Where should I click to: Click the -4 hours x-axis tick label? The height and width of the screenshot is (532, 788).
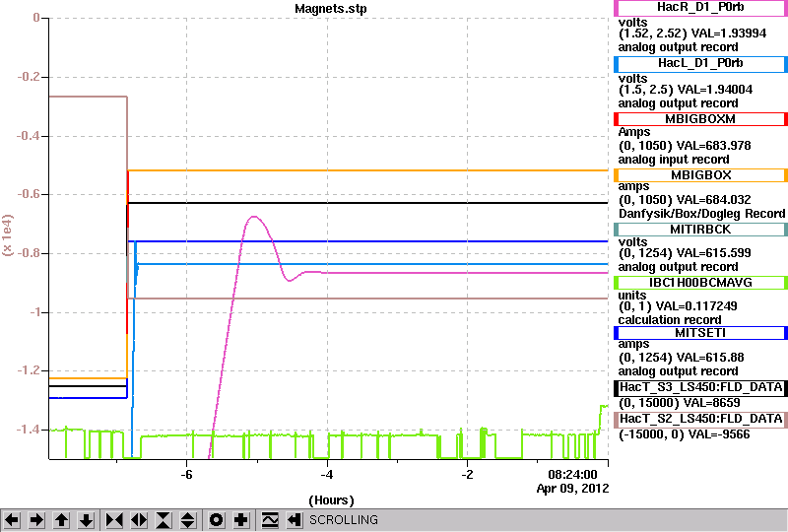(327, 475)
